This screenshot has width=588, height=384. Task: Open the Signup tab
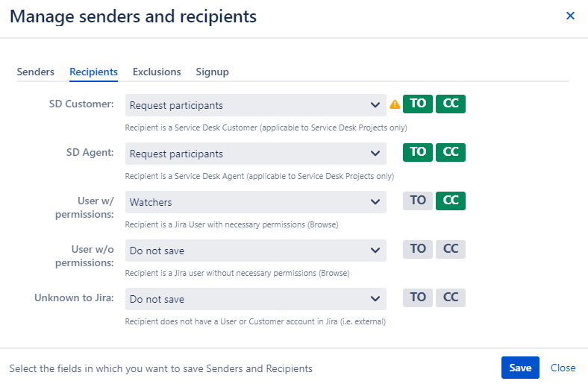pyautogui.click(x=212, y=72)
